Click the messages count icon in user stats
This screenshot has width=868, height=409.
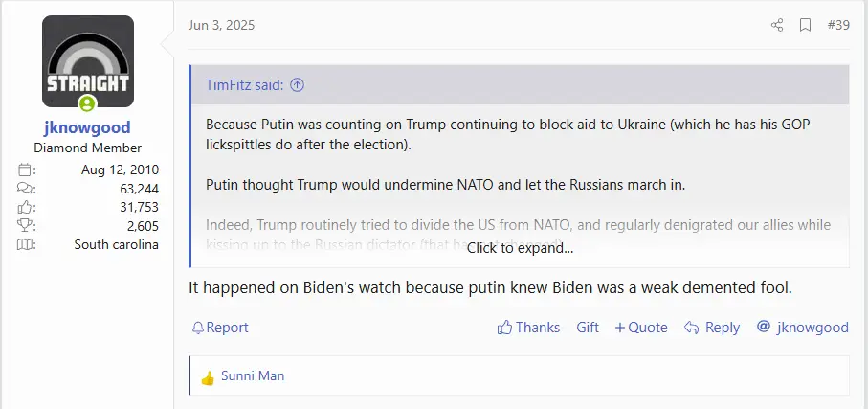click(26, 189)
